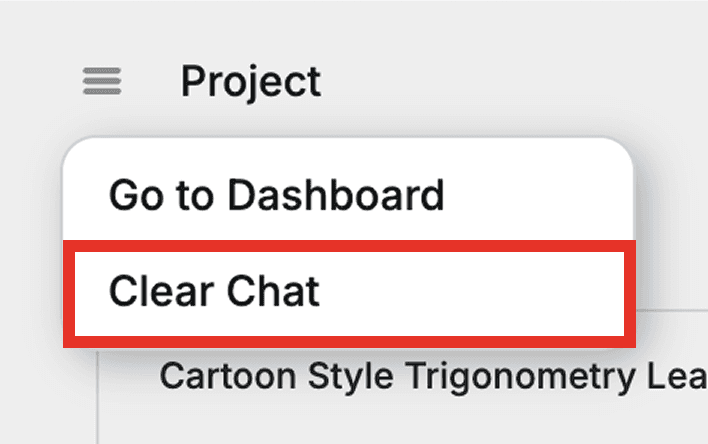708x444 pixels.
Task: Collapse the menu via three-line icon
Action: coord(102,81)
